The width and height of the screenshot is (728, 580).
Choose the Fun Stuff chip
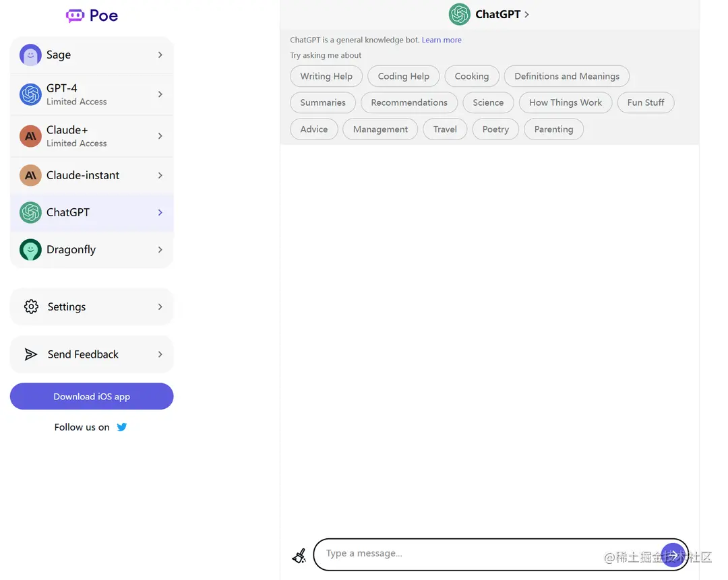(x=646, y=102)
